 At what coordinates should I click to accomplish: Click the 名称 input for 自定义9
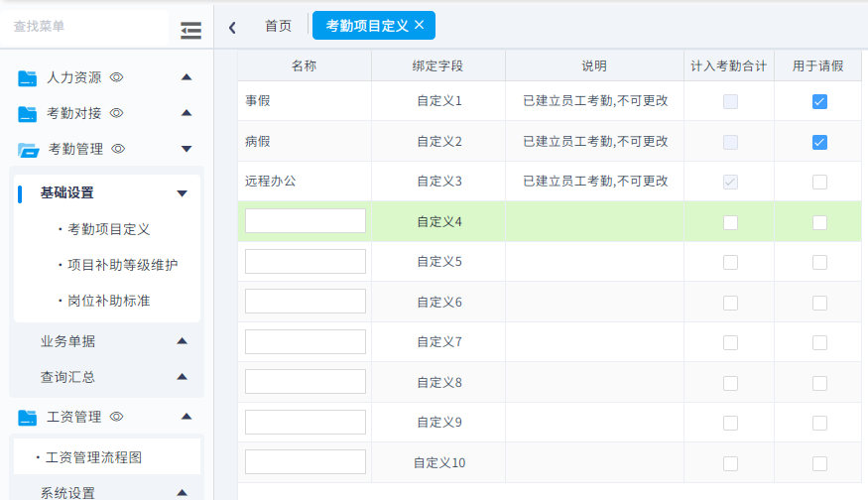click(305, 422)
